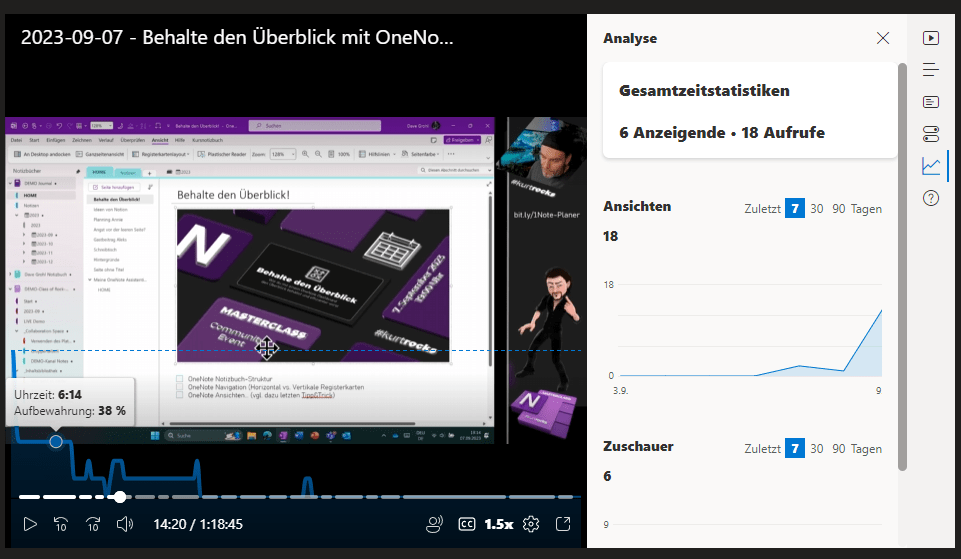Skip forward 10 seconds
This screenshot has height=559, width=961.
pyautogui.click(x=93, y=524)
